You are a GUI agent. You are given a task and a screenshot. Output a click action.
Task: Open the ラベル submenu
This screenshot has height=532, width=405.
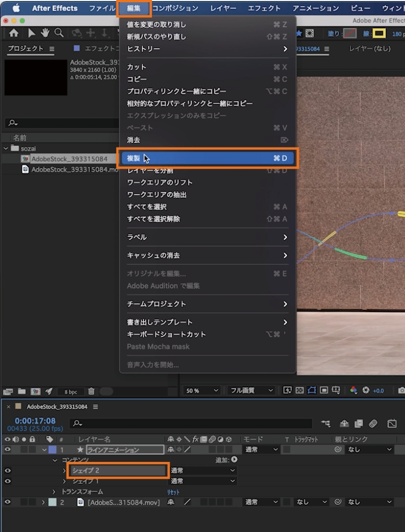click(207, 237)
